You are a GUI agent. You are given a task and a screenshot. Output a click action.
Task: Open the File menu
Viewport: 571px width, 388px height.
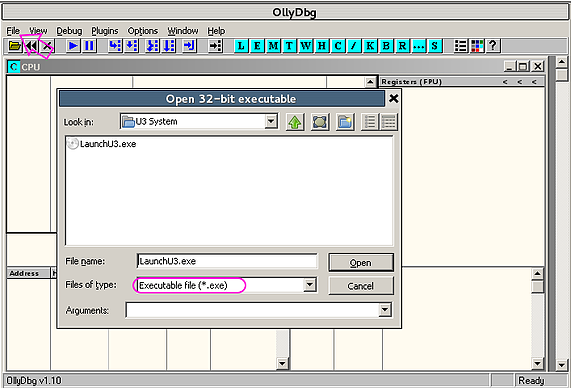(x=13, y=31)
